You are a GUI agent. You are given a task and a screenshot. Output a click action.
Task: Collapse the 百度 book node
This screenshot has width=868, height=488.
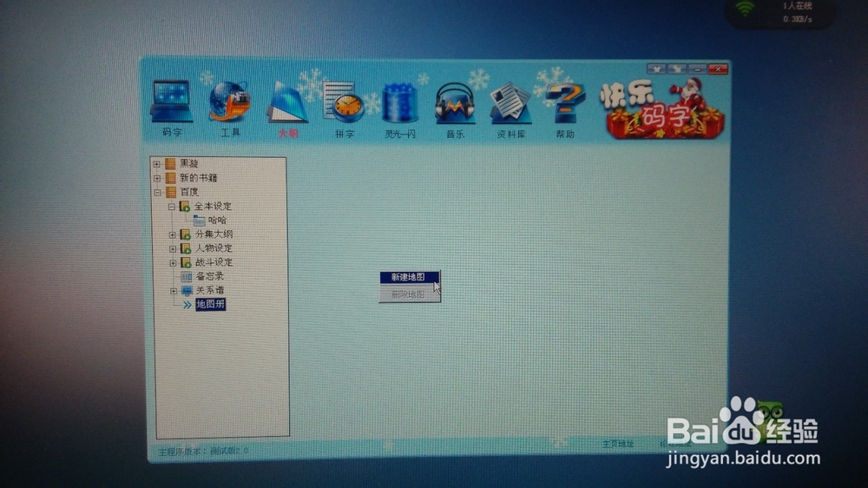[x=156, y=193]
